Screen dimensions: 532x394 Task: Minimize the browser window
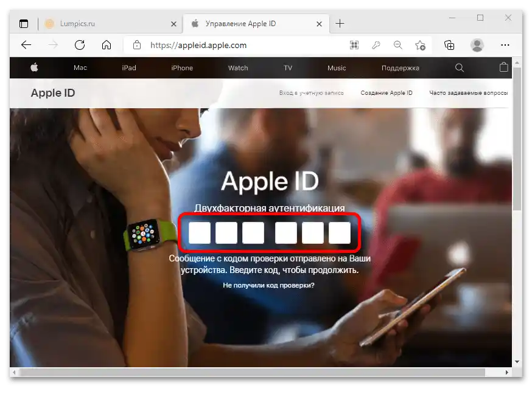pyautogui.click(x=452, y=18)
